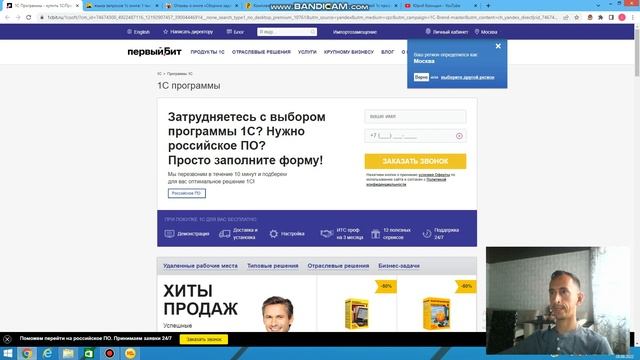Image resolution: width=640 pixels, height=360 pixels.
Task: Select the Удаленные рабочие места tab
Action: (200, 266)
